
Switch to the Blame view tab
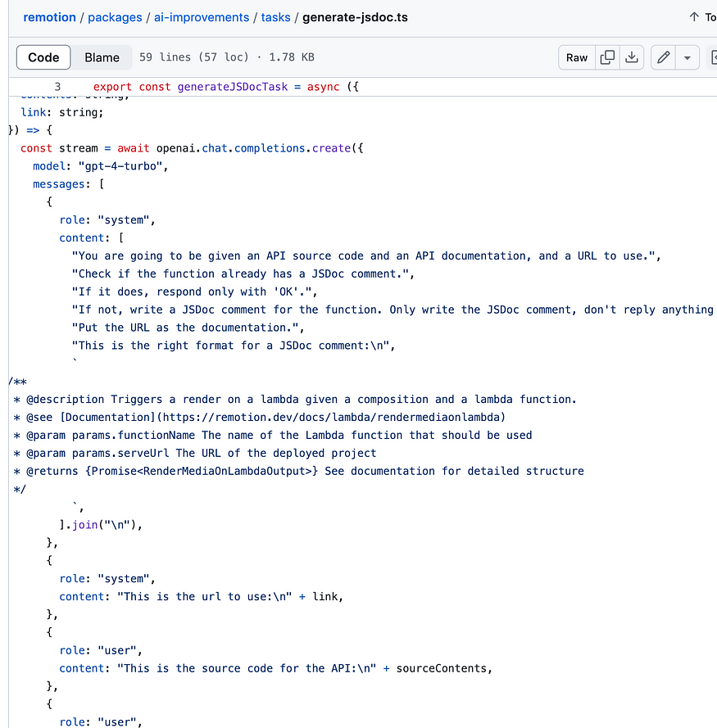click(102, 57)
